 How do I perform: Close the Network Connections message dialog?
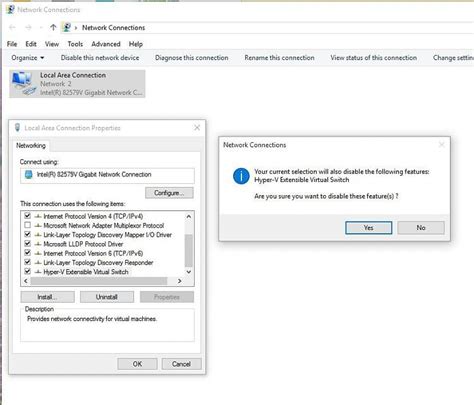coord(442,145)
